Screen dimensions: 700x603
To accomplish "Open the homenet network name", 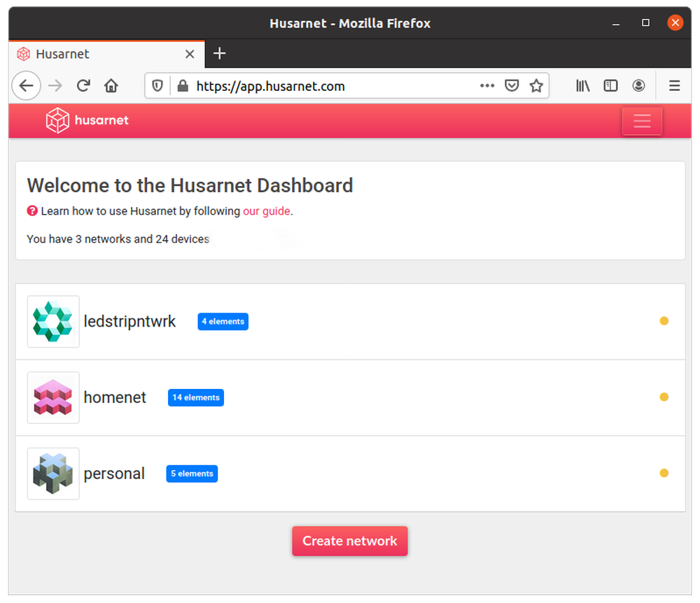I will click(115, 397).
